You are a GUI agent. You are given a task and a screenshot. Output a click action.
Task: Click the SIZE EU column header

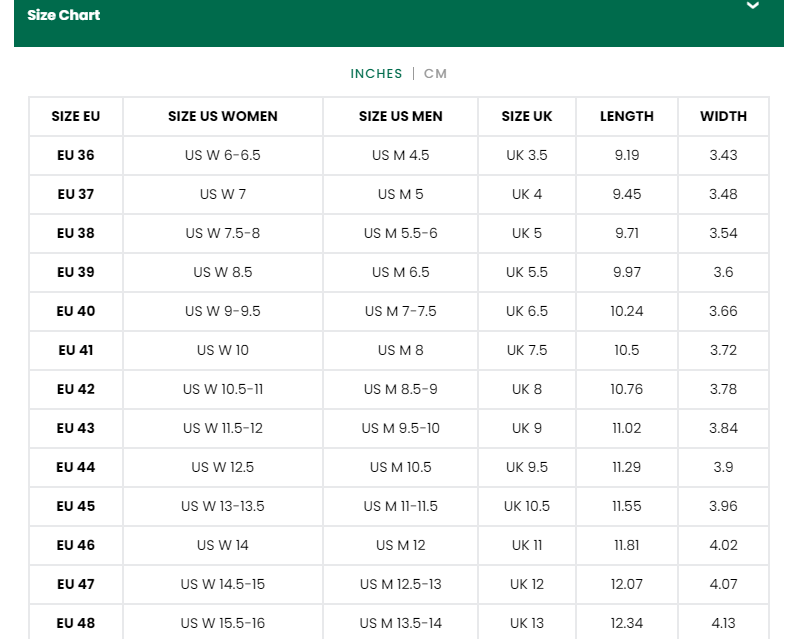click(76, 116)
